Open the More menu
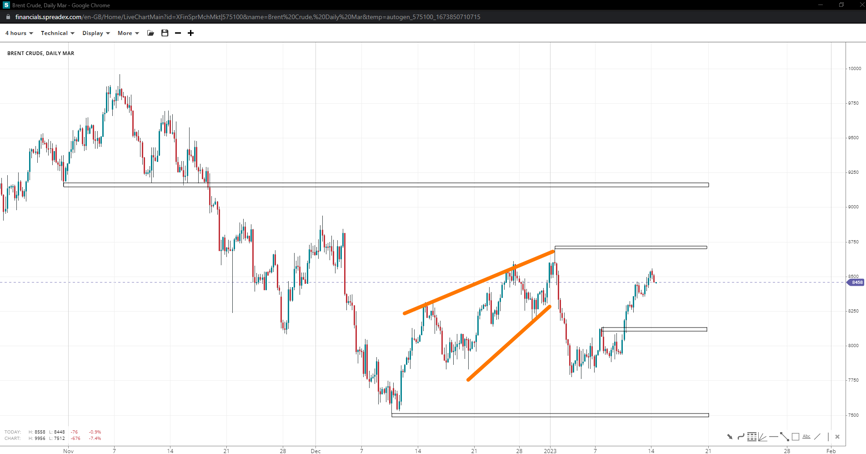Viewport: 866px width, 454px height. (x=128, y=33)
